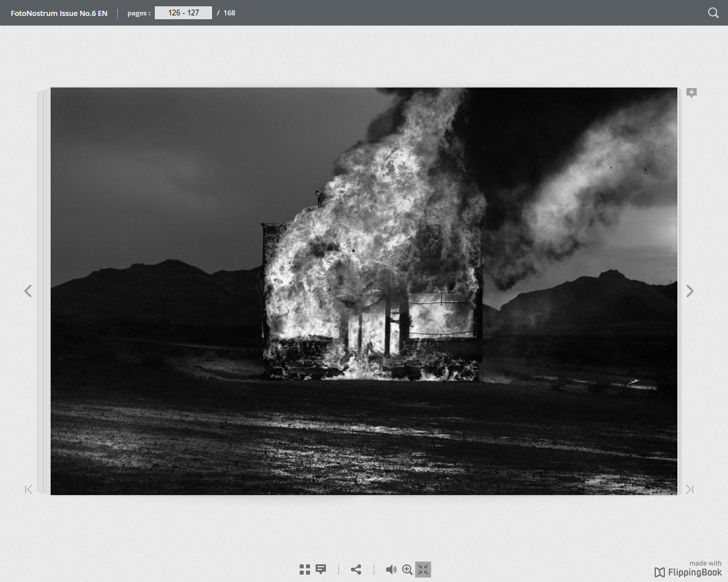
Task: Zoom in with the magnifier plus icon
Action: [407, 569]
